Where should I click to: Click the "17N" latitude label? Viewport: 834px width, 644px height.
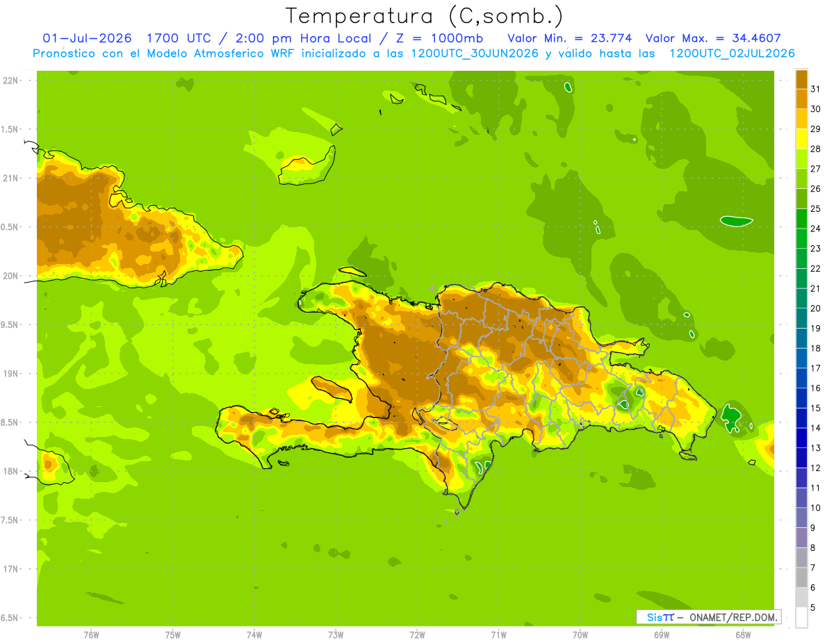click(x=11, y=569)
